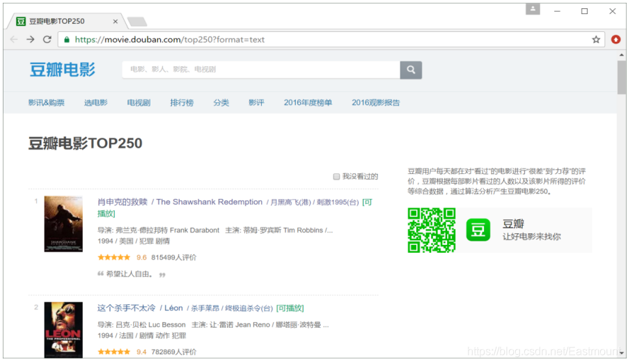Close the 豆瓣电影TOP250 tab
628x364 pixels.
pyautogui.click(x=116, y=21)
